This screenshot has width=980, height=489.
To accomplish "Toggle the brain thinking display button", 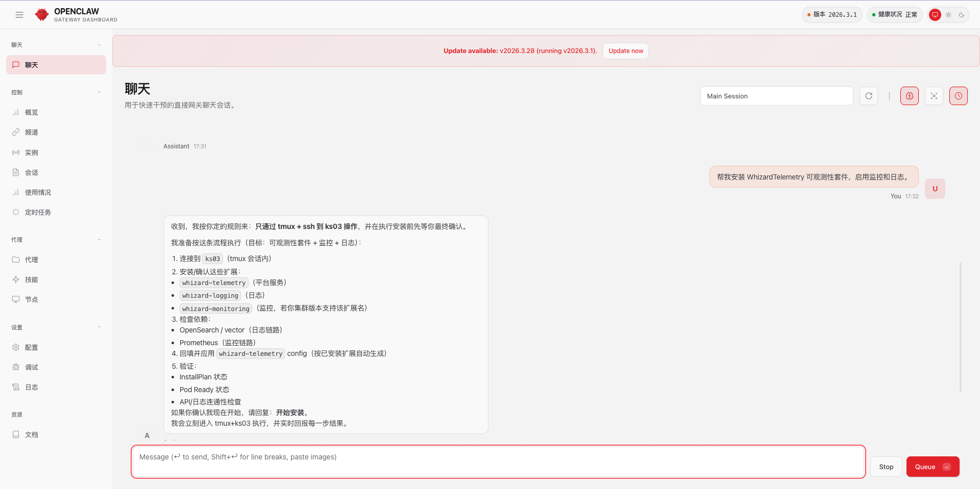I will [x=909, y=96].
